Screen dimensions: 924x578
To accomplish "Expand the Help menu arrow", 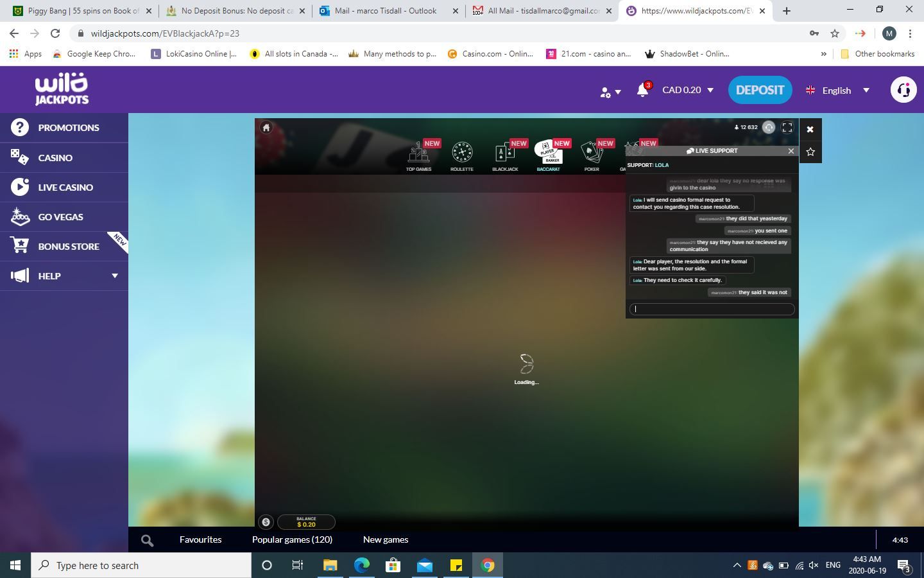I will click(x=115, y=276).
